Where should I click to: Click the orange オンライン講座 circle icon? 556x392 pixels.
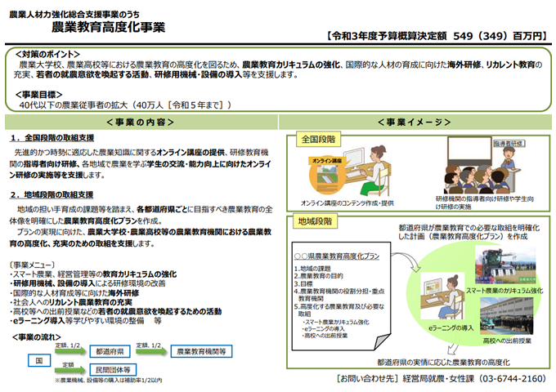click(326, 175)
